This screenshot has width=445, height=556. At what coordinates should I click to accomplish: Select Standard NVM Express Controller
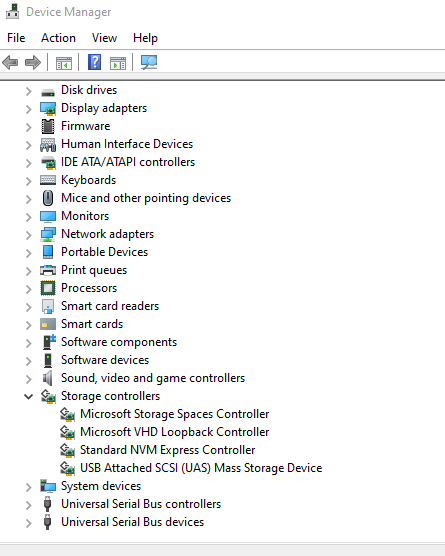(167, 450)
